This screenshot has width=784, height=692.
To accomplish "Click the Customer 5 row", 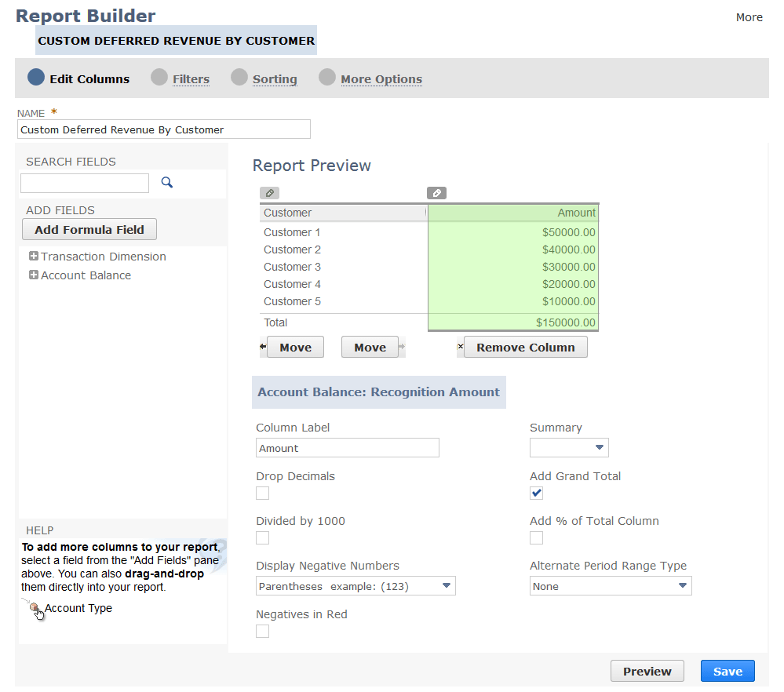I will click(x=292, y=301).
